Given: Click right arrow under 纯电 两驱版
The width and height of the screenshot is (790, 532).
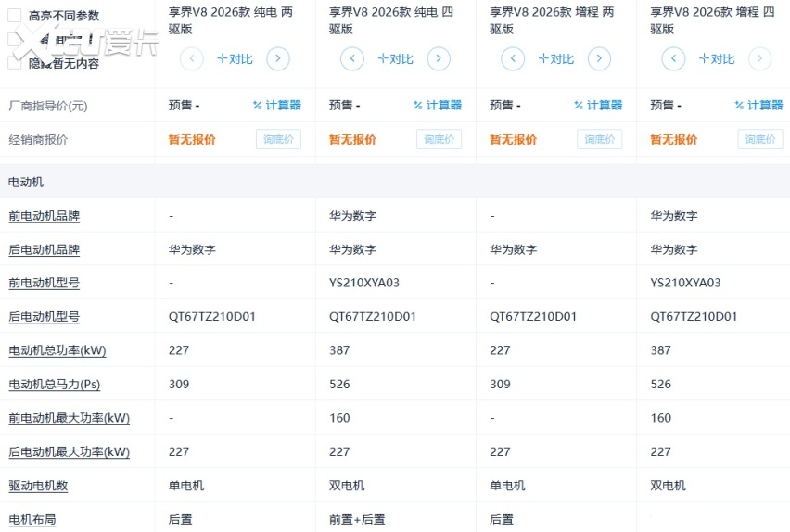Looking at the screenshot, I should point(278,58).
